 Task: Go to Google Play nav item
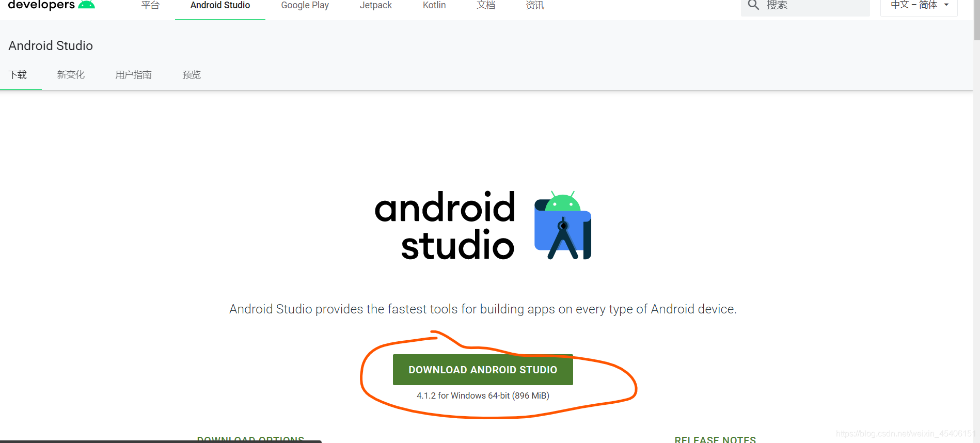(305, 5)
